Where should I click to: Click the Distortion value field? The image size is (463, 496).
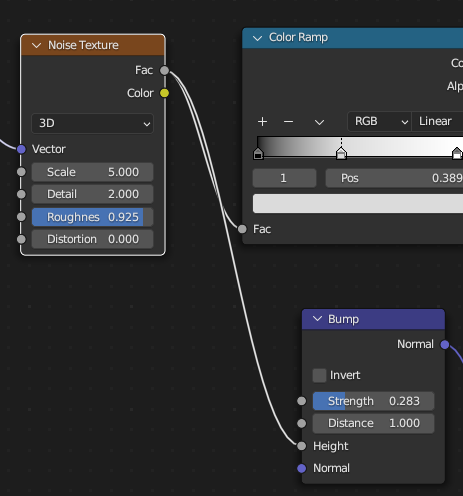tap(92, 239)
